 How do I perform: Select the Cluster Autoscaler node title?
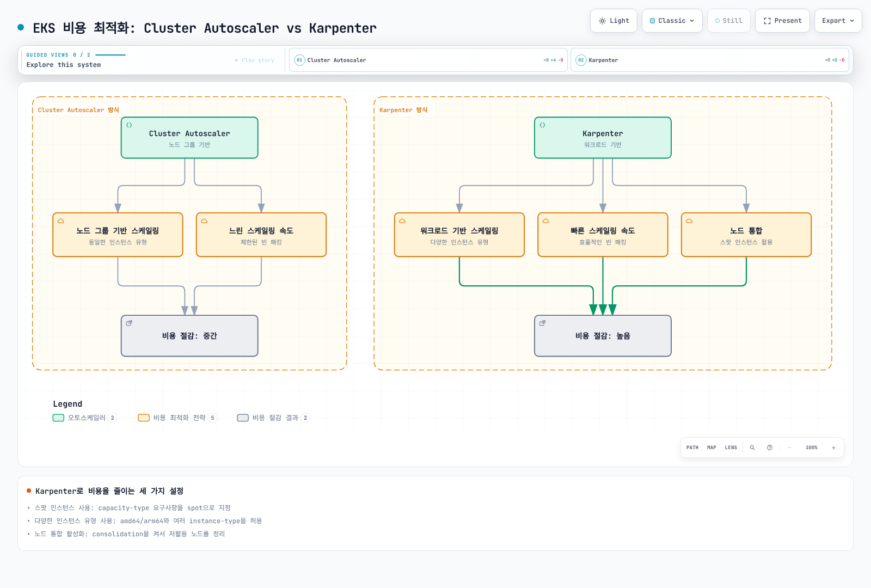point(189,133)
